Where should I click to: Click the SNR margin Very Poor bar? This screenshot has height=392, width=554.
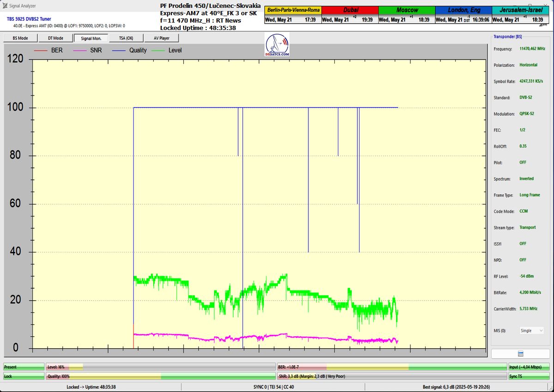(x=391, y=376)
